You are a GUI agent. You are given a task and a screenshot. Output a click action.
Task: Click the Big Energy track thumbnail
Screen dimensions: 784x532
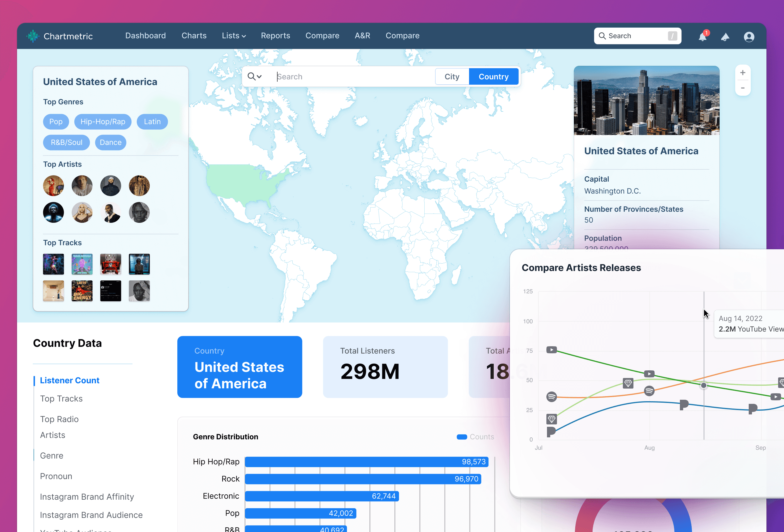point(82,291)
